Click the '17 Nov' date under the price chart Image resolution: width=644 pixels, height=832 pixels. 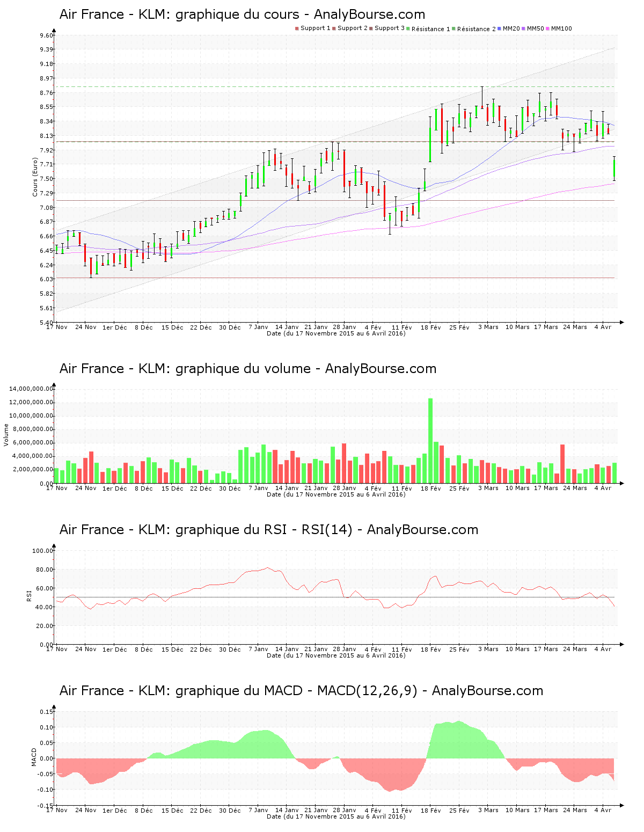[57, 327]
